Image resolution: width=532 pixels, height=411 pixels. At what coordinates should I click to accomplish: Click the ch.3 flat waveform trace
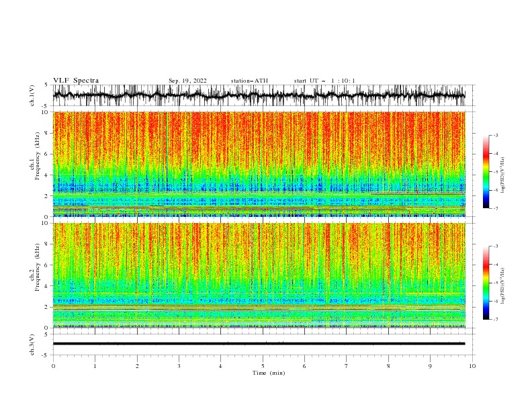[259, 344]
